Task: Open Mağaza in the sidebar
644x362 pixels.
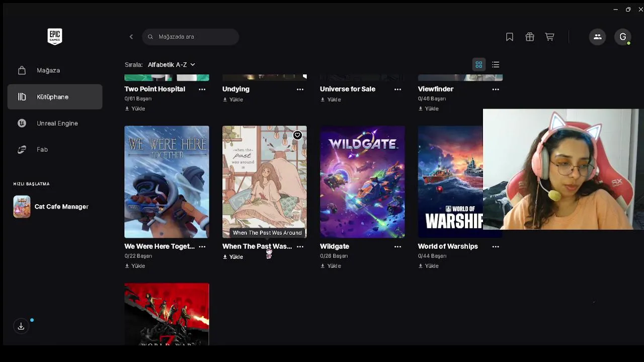Action: [55, 70]
